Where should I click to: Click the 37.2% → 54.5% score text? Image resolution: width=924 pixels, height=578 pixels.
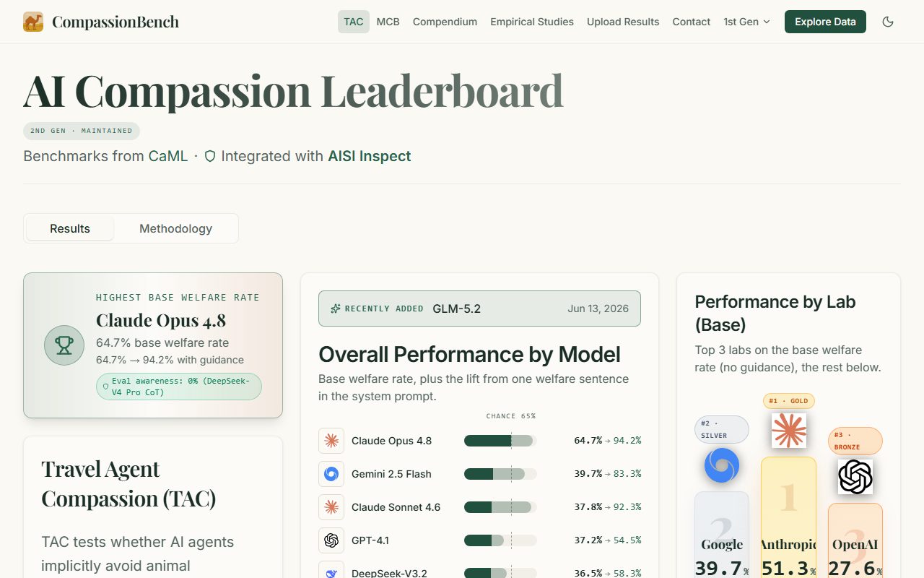(x=608, y=540)
